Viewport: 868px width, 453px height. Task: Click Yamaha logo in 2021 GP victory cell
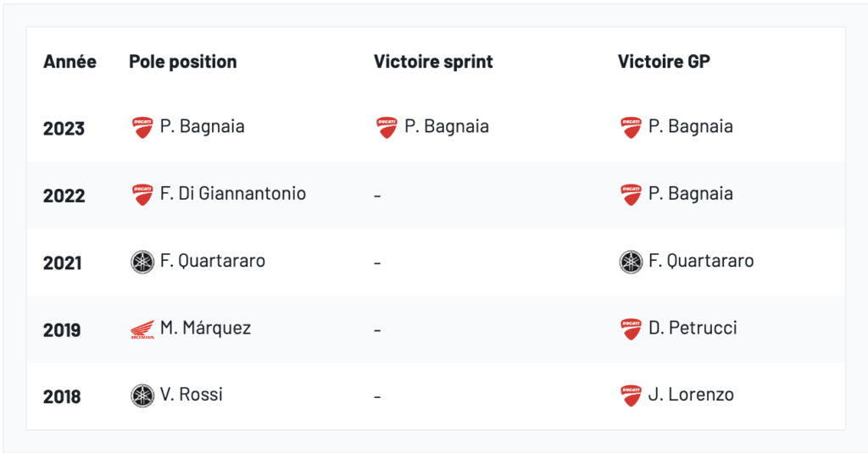click(631, 262)
